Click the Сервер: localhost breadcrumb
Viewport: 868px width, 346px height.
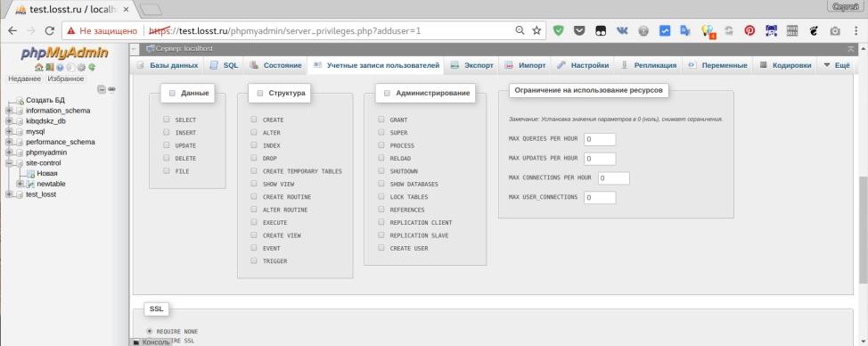click(184, 49)
